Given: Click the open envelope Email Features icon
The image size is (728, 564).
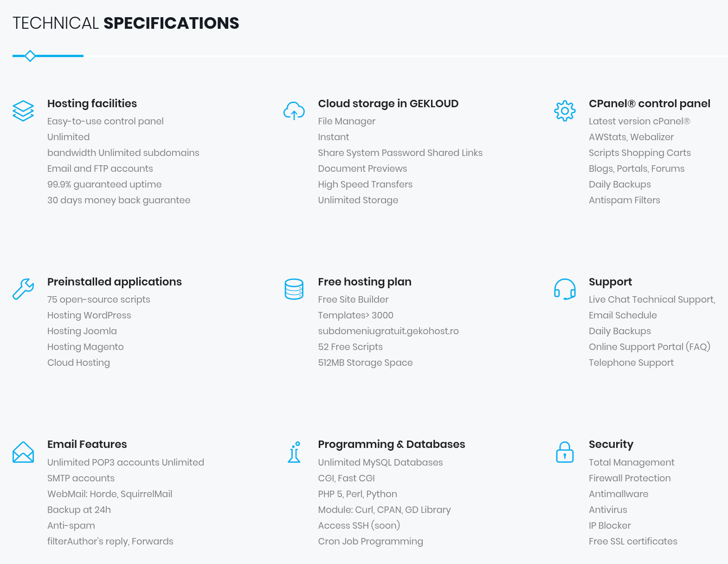Looking at the screenshot, I should pyautogui.click(x=23, y=452).
